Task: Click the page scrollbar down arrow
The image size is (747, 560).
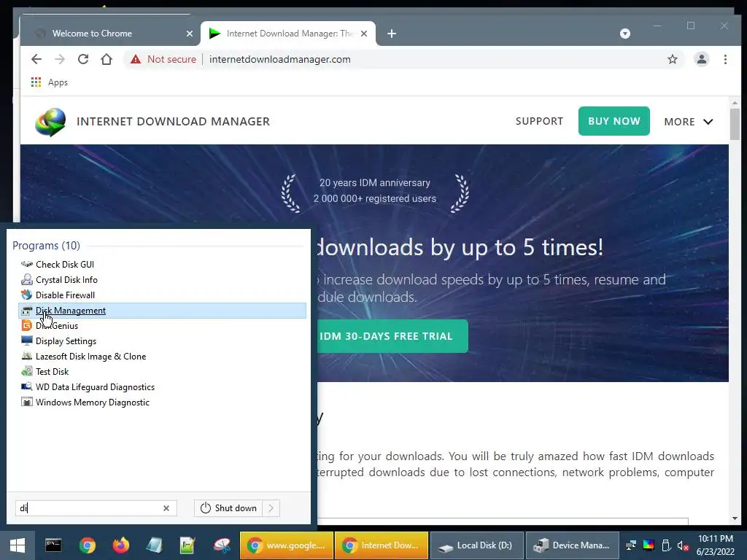Action: pyautogui.click(x=735, y=518)
